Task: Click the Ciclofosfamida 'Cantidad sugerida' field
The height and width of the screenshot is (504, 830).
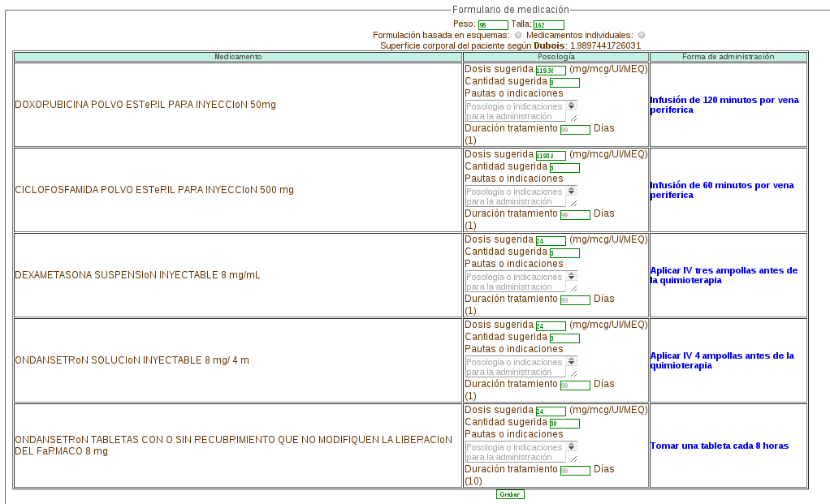Action: click(x=564, y=168)
